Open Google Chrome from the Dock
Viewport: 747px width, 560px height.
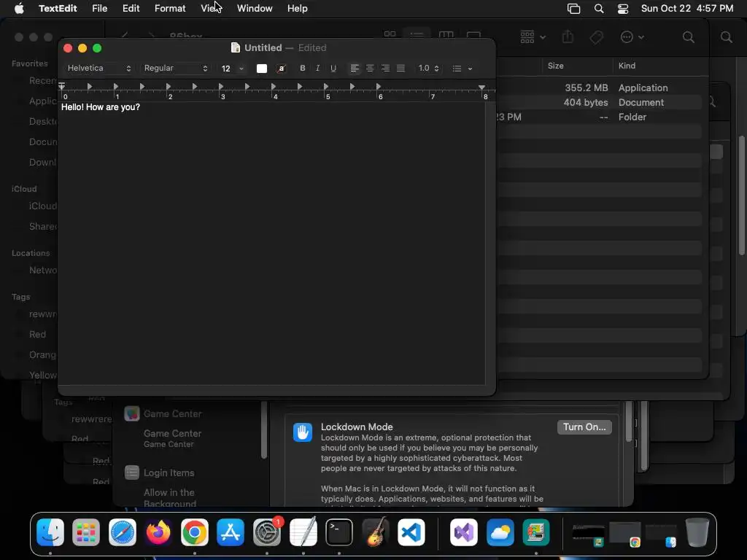(x=194, y=532)
